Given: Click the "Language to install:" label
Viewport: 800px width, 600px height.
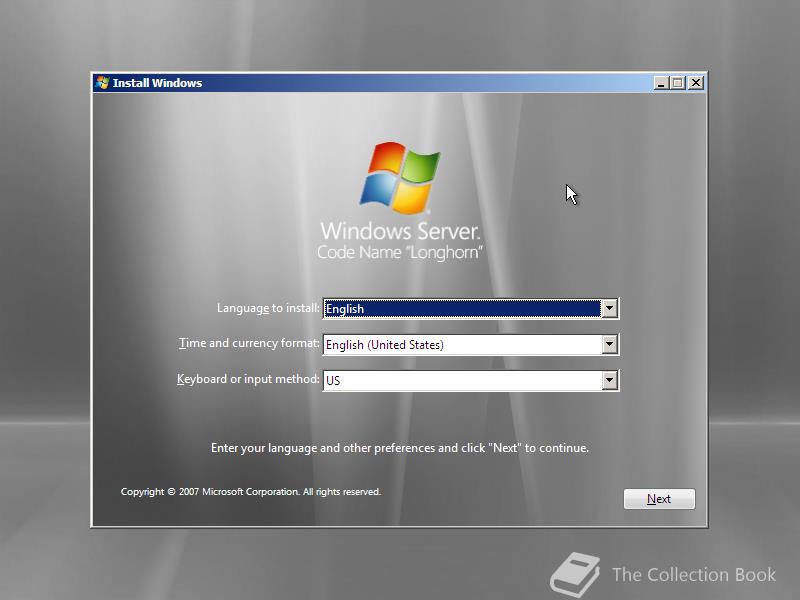Looking at the screenshot, I should (268, 308).
